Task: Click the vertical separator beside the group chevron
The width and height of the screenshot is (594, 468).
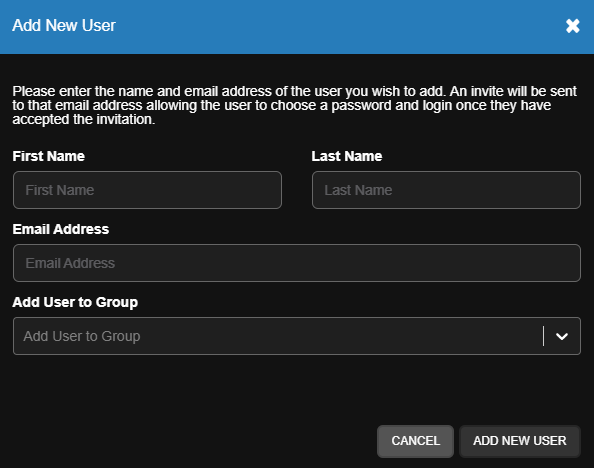Action: pyautogui.click(x=543, y=336)
